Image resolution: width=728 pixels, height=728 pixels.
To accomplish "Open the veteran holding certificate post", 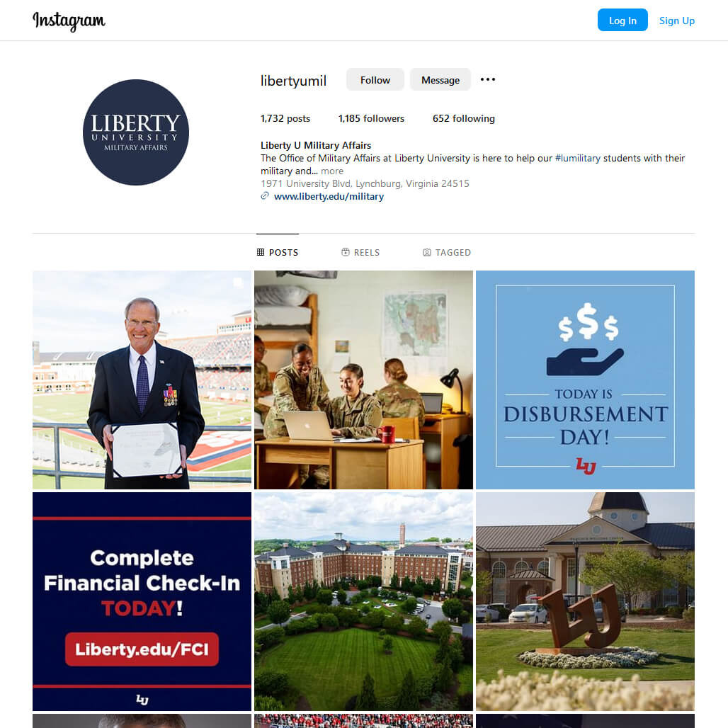I will [142, 380].
